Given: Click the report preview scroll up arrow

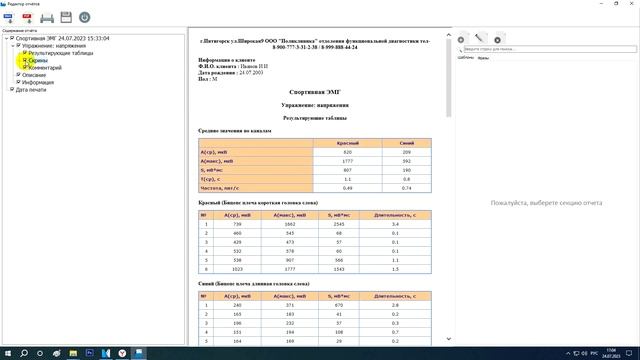Looking at the screenshot, I should pos(449,35).
